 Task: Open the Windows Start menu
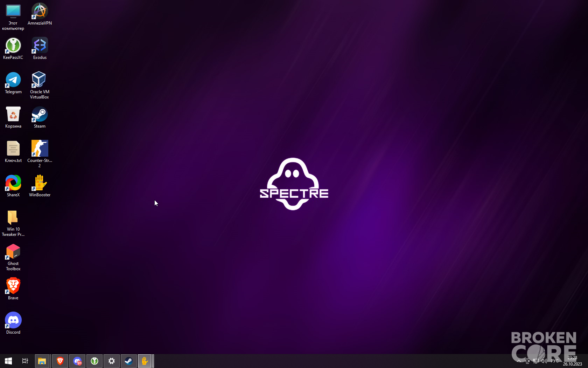(8, 361)
